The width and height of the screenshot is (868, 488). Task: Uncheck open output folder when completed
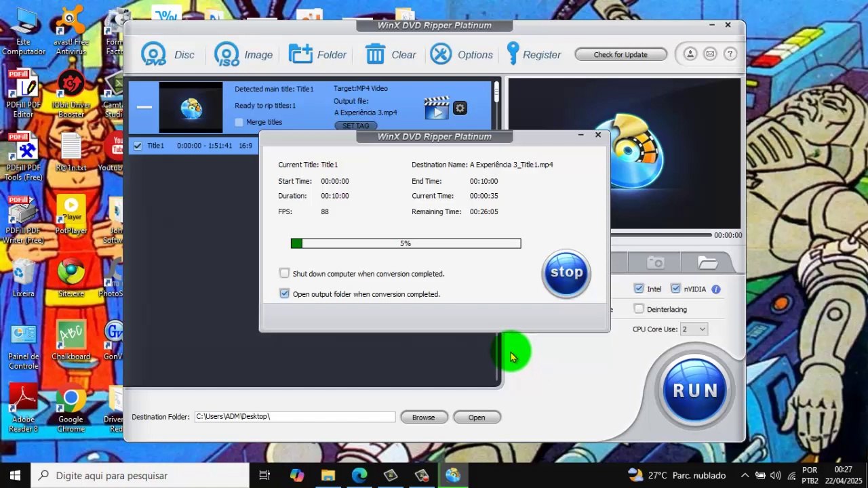pos(284,293)
